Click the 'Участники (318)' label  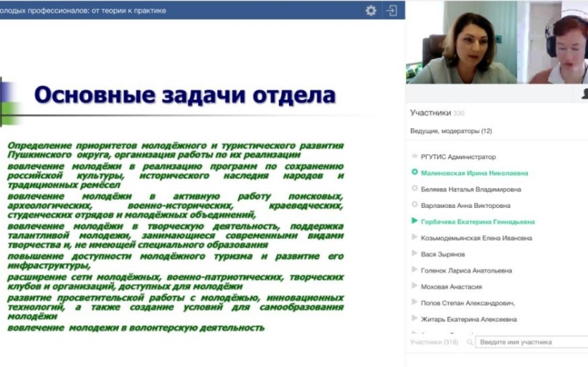435,342
